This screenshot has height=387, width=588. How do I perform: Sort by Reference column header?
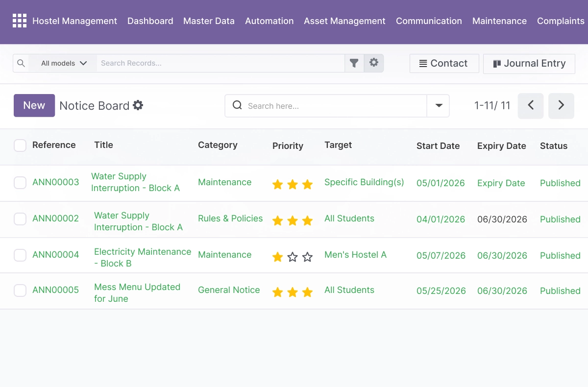click(x=54, y=145)
